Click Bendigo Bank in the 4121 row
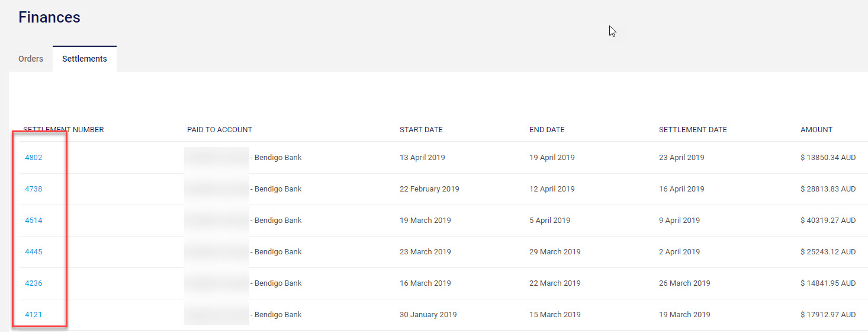Screen dimensions: 868x332 pyautogui.click(x=278, y=315)
